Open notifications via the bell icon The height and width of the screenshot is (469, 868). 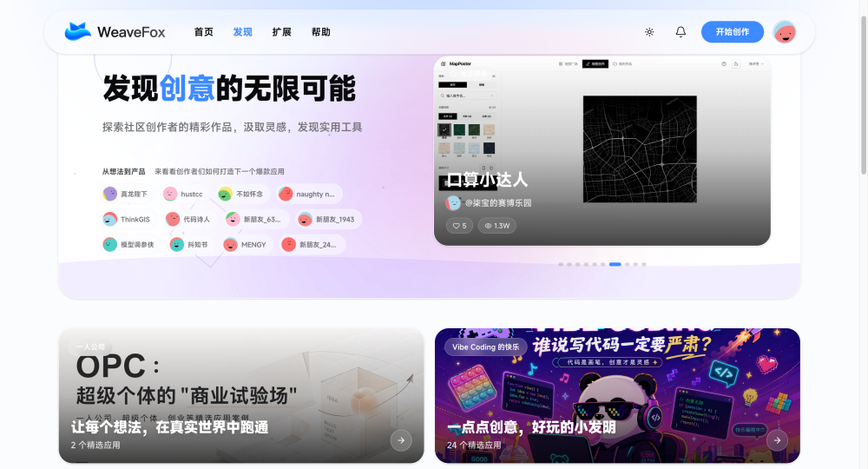tap(681, 32)
